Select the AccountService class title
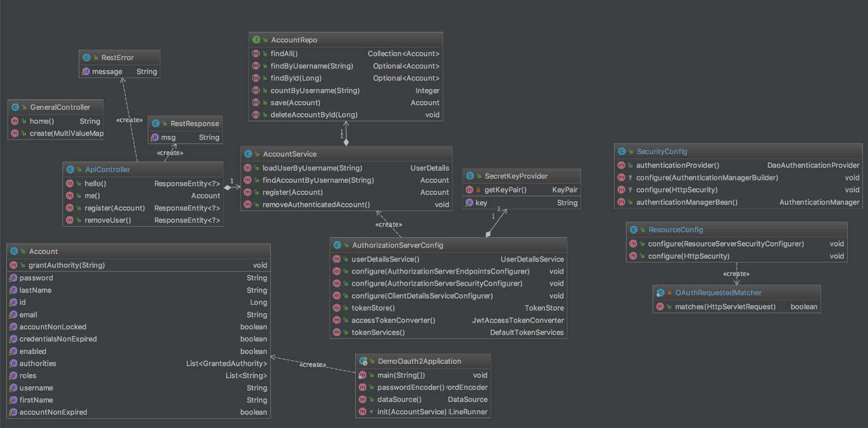The image size is (868, 428). tap(288, 154)
